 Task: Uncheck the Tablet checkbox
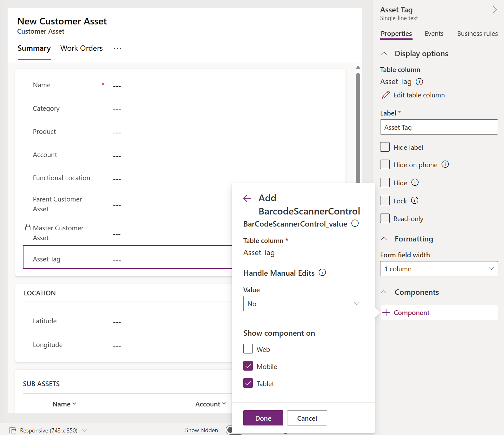248,383
